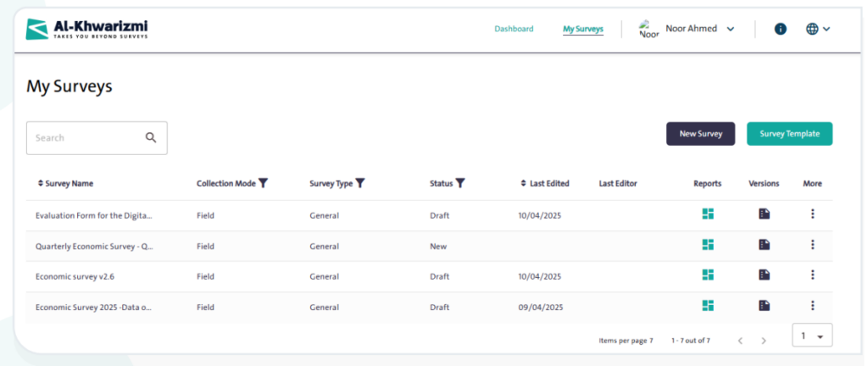
Task: Switch to My Surveys tab
Action: tap(583, 29)
